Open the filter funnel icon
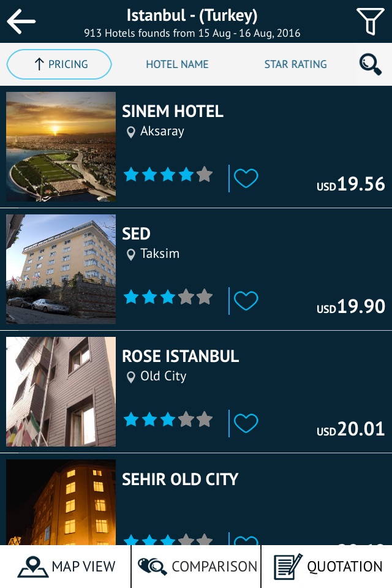Screen dimensions: 392x588 370,21
